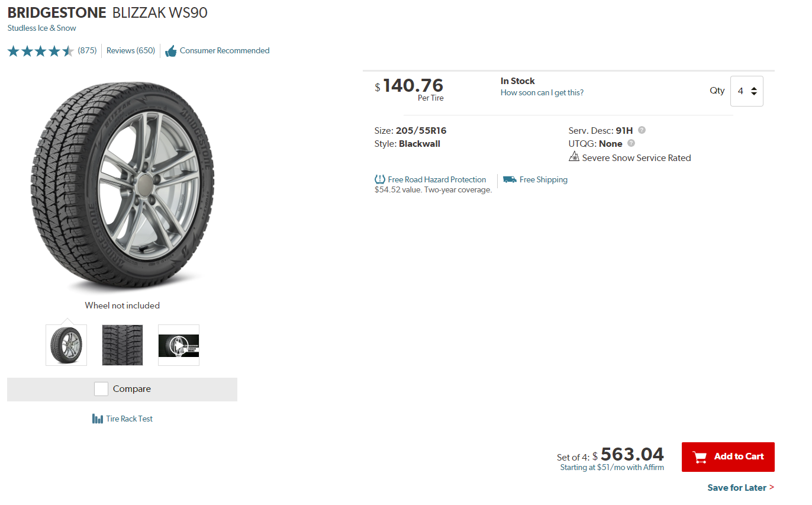Click the Tire Rack Test bar chart icon
The height and width of the screenshot is (505, 812).
pyautogui.click(x=98, y=419)
